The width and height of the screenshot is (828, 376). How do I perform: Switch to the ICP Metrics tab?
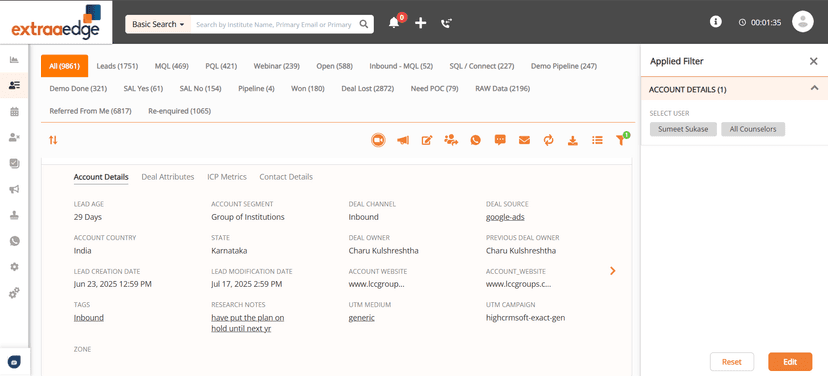coord(227,177)
